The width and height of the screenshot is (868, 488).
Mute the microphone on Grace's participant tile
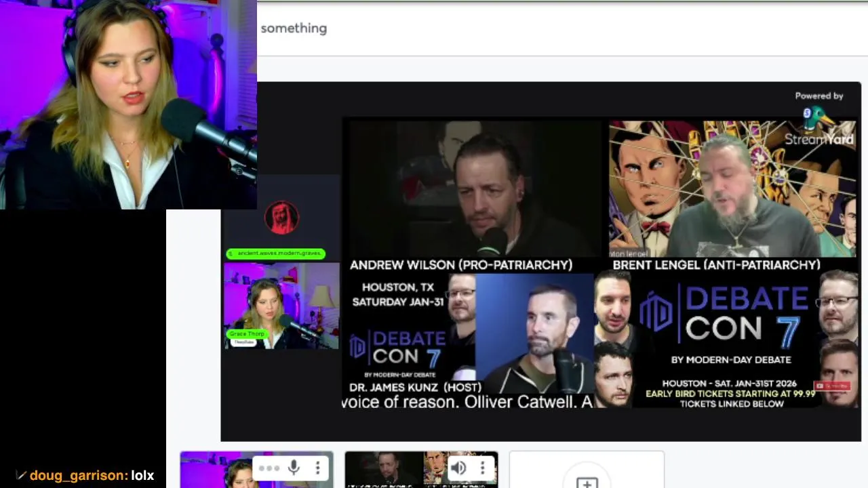point(294,468)
